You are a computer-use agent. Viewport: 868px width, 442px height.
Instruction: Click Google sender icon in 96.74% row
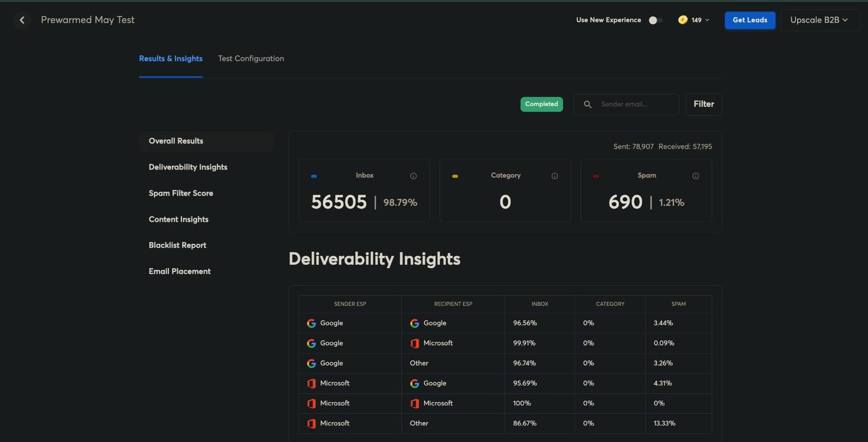coord(311,364)
